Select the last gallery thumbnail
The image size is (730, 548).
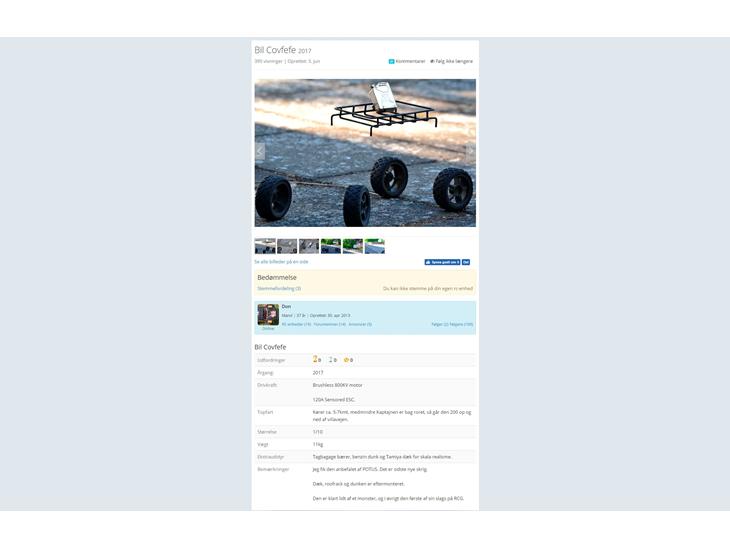click(x=375, y=246)
